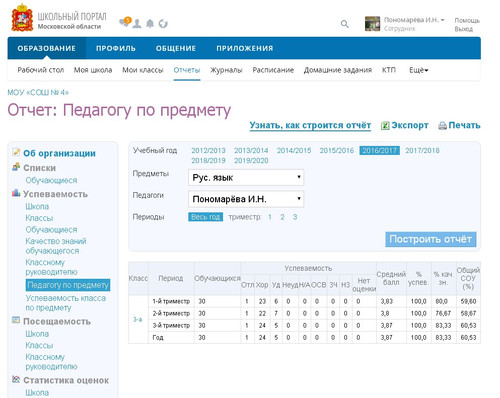Click the search magnifier icon
Viewport: 500px width, 398px height.
point(345,24)
